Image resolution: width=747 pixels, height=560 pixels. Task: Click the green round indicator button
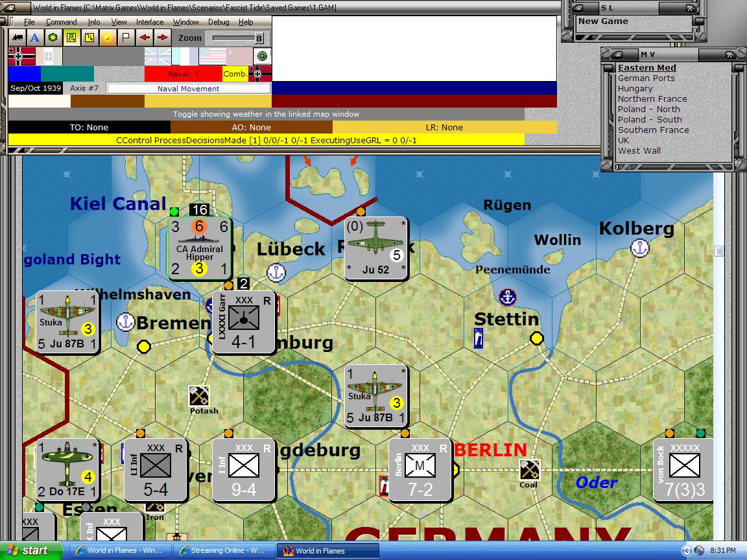pyautogui.click(x=261, y=56)
